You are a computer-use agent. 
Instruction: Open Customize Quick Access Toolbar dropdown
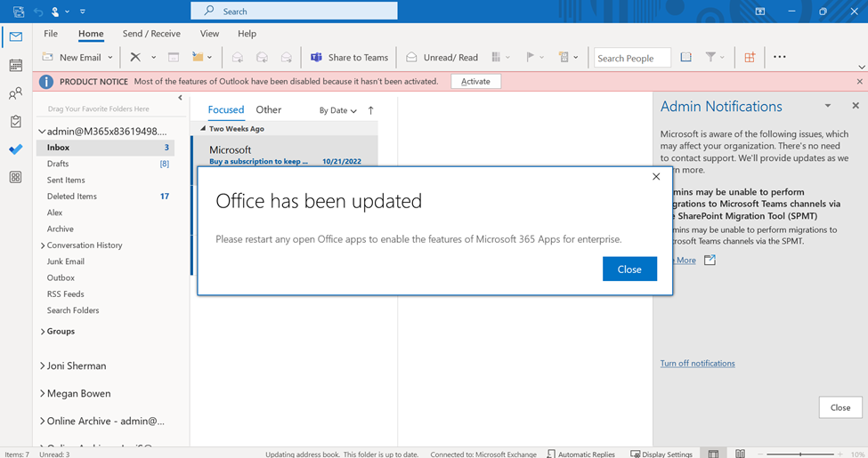coord(83,11)
